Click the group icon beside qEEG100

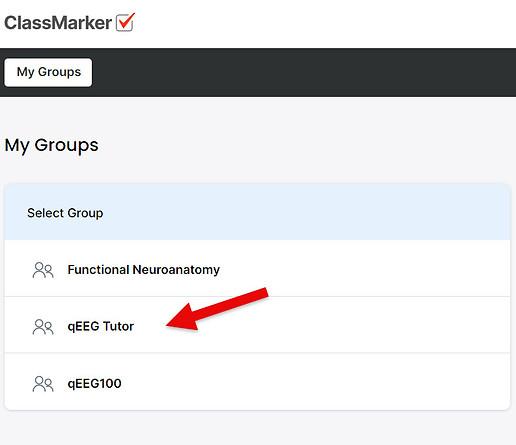[x=43, y=383]
